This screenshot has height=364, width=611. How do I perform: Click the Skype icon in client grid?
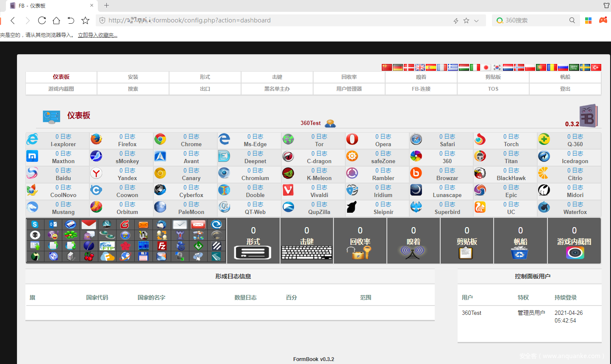click(x=35, y=225)
